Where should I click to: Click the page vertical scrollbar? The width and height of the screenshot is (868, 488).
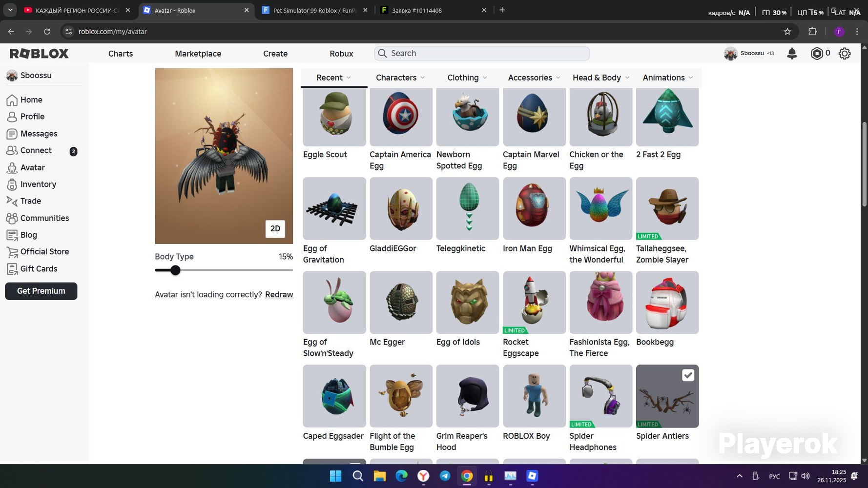[x=864, y=164]
